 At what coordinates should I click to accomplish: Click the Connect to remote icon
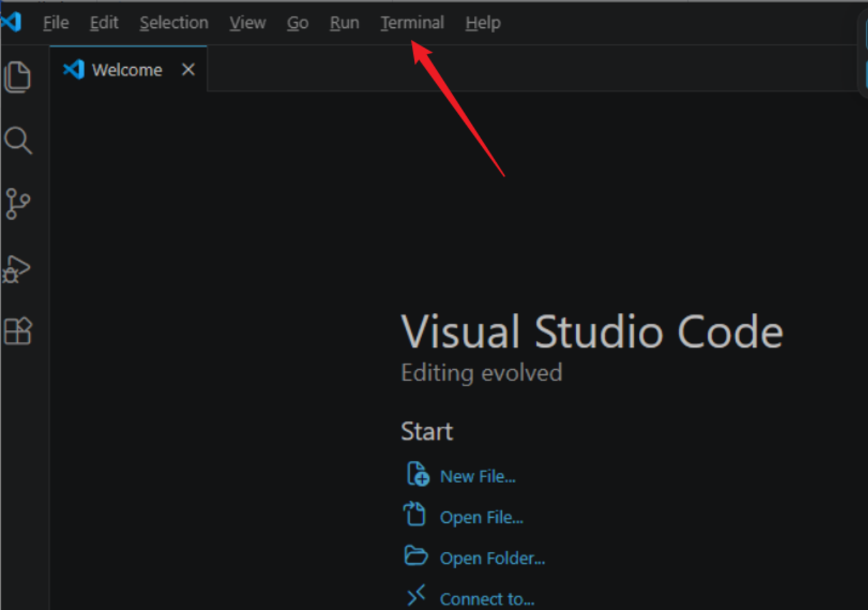[416, 596]
